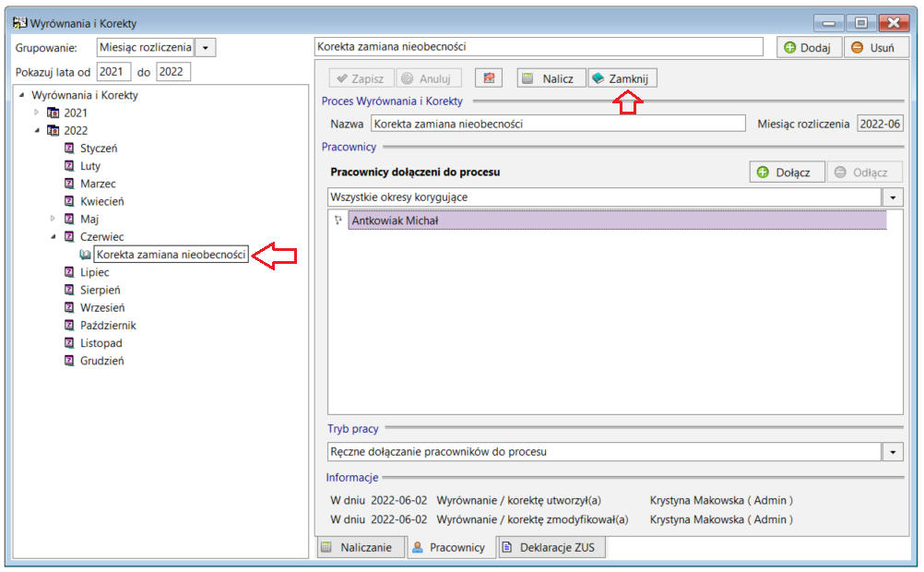Viewport: 924px width, 572px height.
Task: Click the Kwiecień month icon
Action: coord(69,201)
